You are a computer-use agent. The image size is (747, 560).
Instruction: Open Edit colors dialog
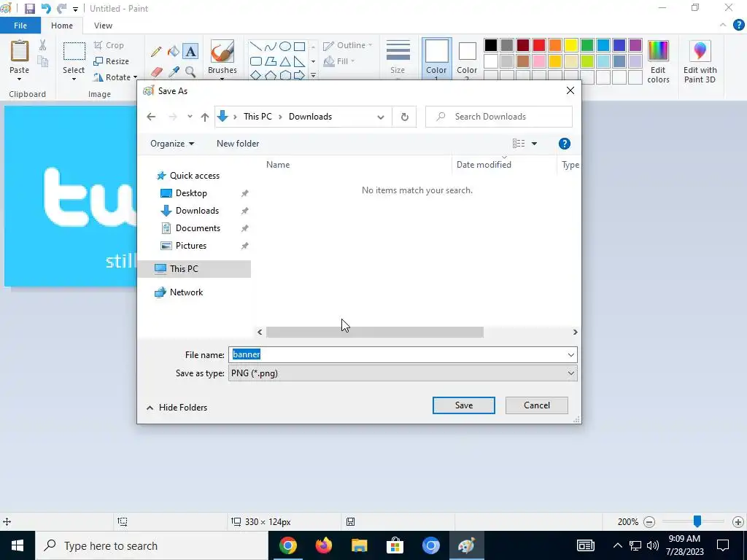659,62
